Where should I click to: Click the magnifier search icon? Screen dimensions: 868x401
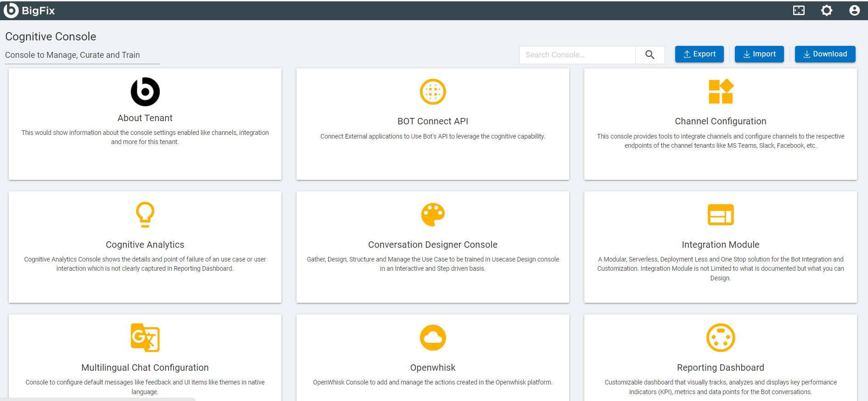[650, 55]
